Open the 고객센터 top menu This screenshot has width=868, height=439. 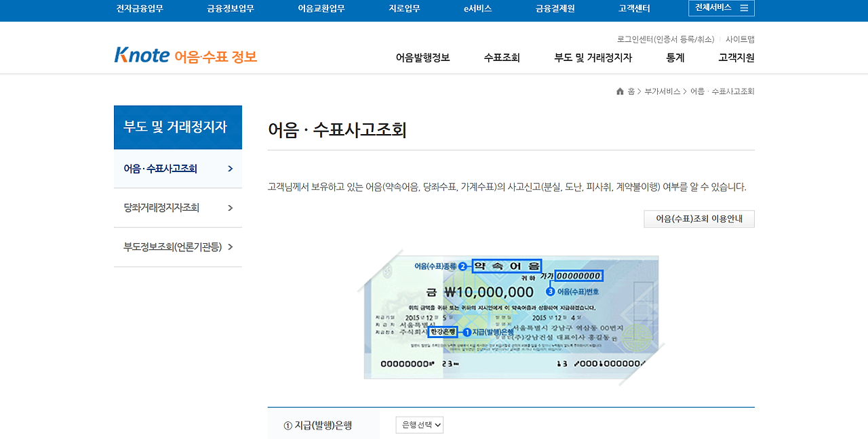tap(634, 9)
